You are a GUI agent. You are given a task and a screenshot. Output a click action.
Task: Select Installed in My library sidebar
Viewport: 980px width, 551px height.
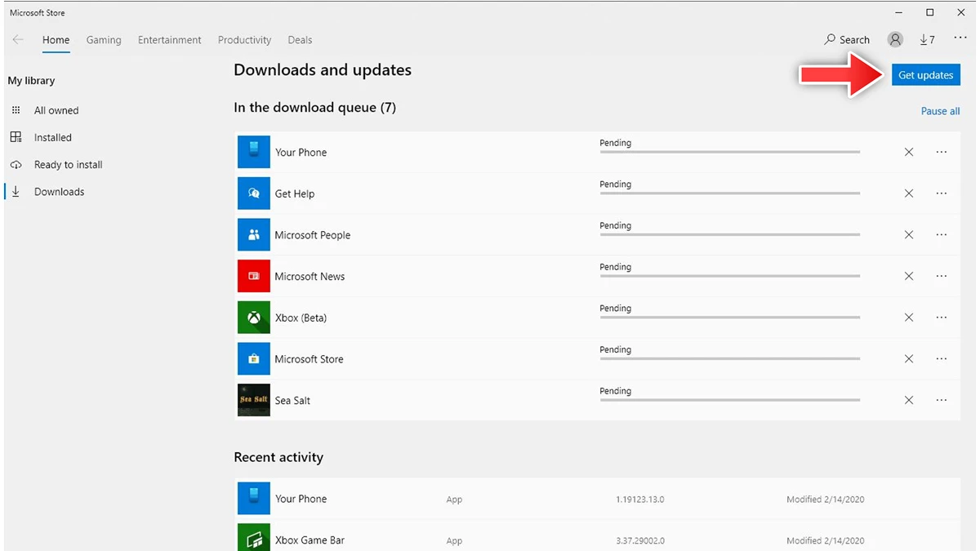click(53, 138)
